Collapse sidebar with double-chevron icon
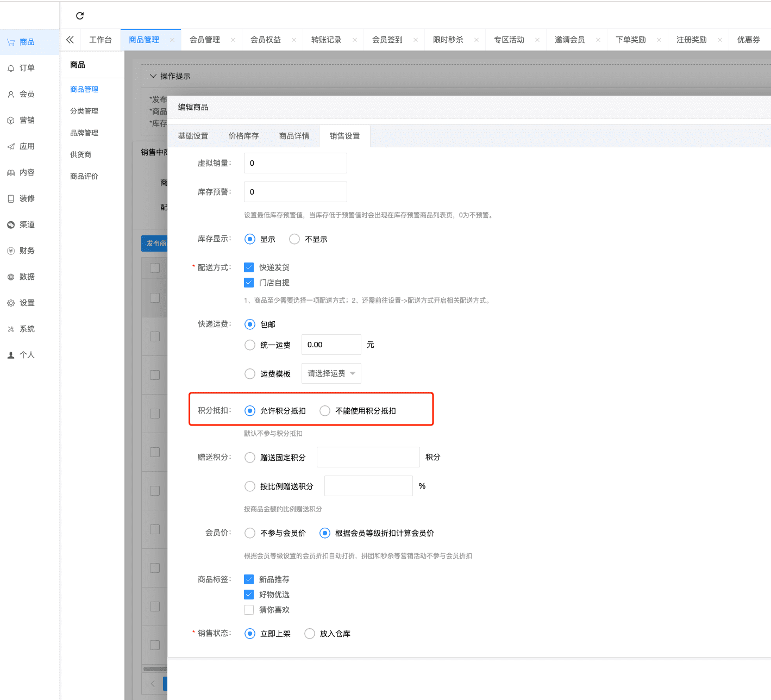771x700 pixels. (x=70, y=40)
